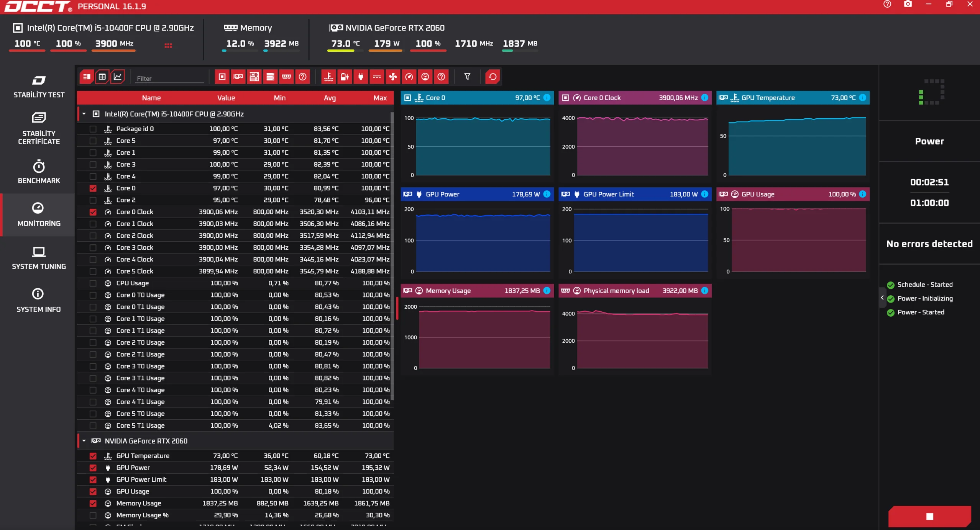Take a screenshot with camera icon
The image size is (980, 530).
click(908, 4)
